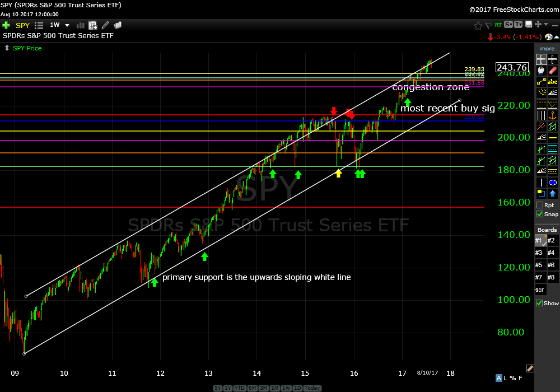560x392 pixels.
Task: Open the 1W timeframe dropdown
Action: pos(67,25)
